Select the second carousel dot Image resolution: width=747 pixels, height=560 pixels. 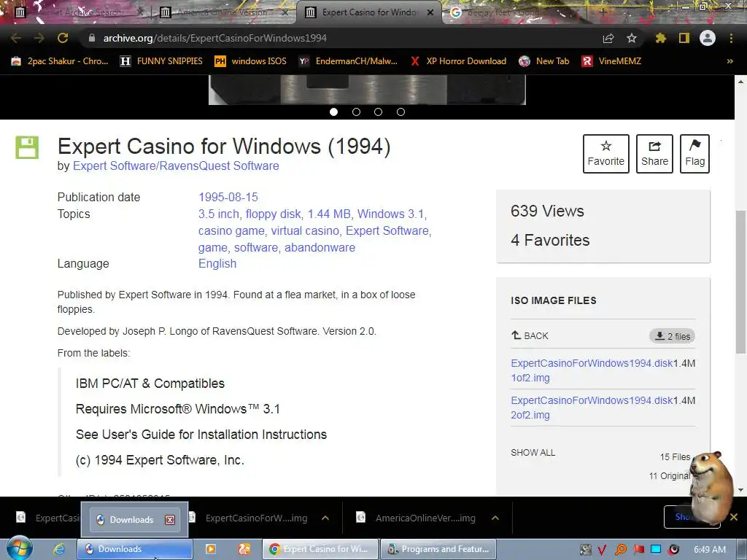tap(356, 112)
